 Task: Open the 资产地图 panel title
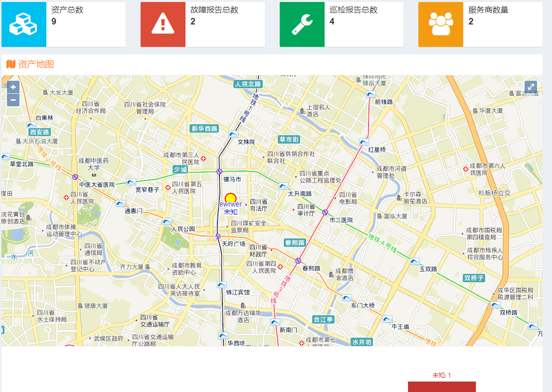pos(35,64)
